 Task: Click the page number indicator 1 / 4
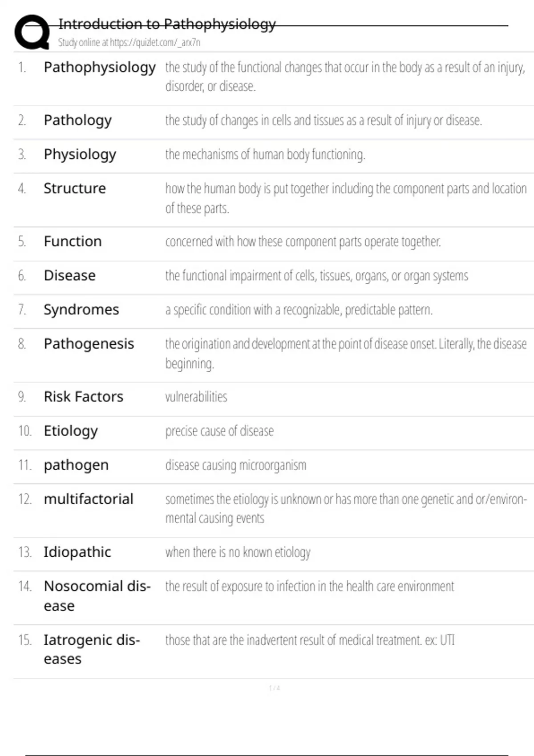tap(274, 688)
